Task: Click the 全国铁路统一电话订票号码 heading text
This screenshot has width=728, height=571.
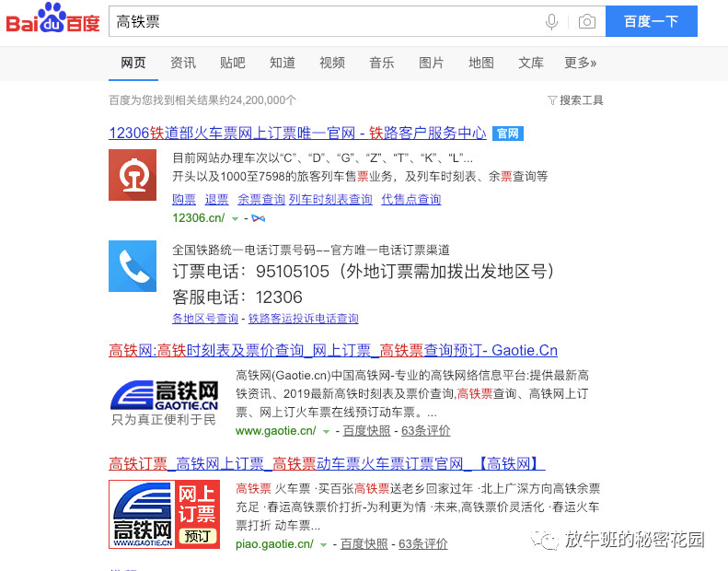Action: (310, 250)
